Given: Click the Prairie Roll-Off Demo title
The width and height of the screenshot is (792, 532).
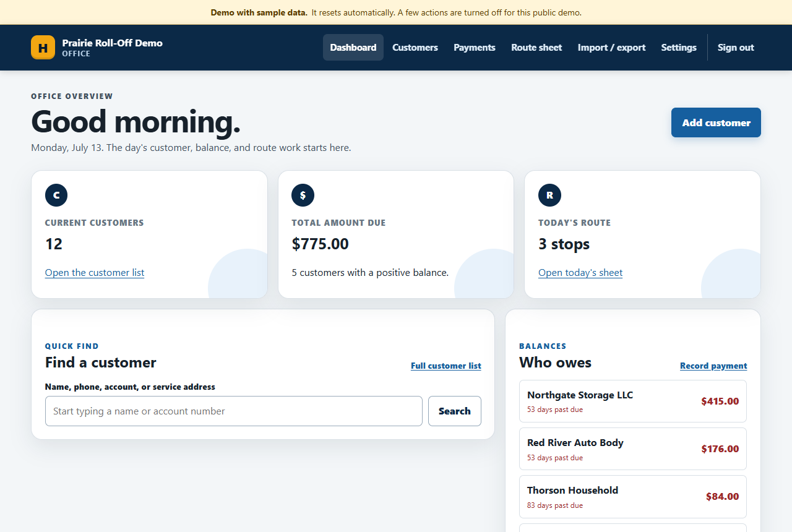Looking at the screenshot, I should (x=113, y=43).
